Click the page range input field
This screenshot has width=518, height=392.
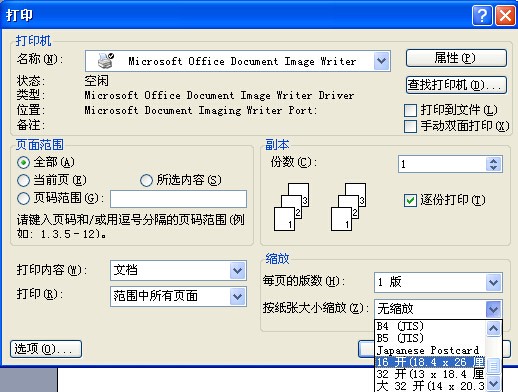point(178,199)
